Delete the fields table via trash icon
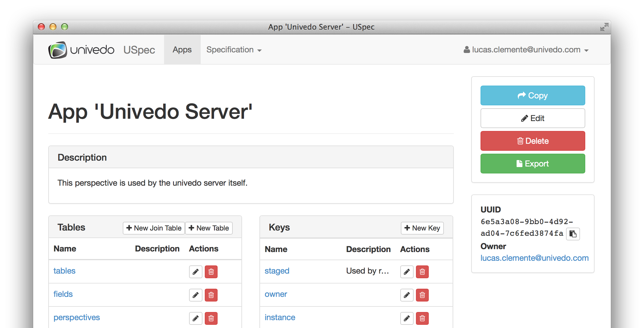Viewport: 644px width, 328px height. point(211,295)
